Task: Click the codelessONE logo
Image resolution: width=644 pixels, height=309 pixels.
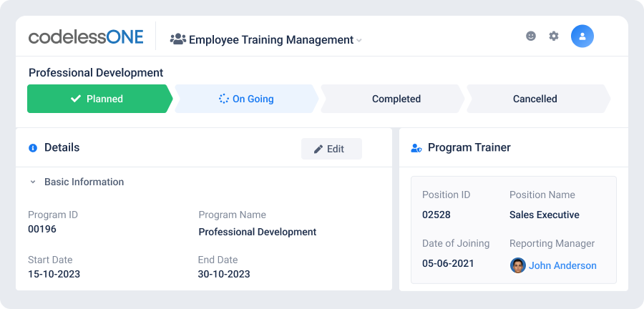Action: tap(86, 37)
